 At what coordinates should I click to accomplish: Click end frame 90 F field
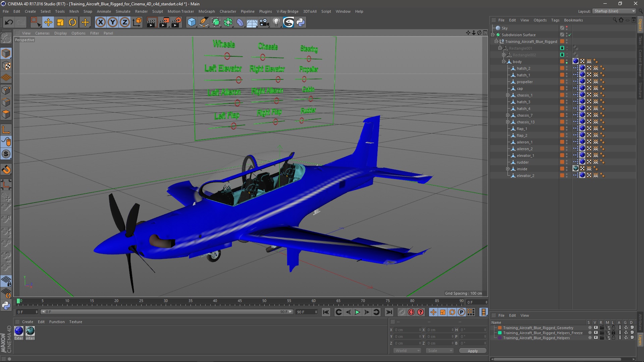(306, 312)
